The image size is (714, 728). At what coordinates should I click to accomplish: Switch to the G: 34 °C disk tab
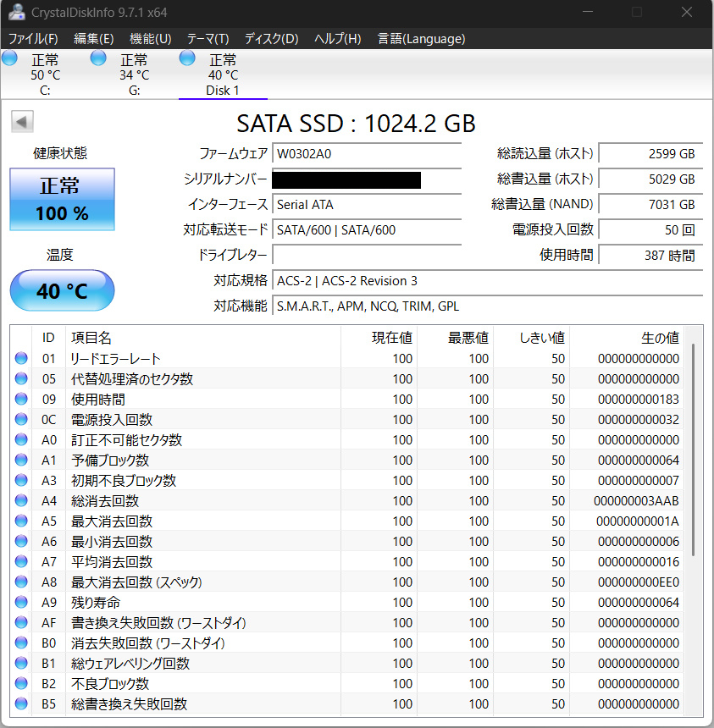[134, 74]
